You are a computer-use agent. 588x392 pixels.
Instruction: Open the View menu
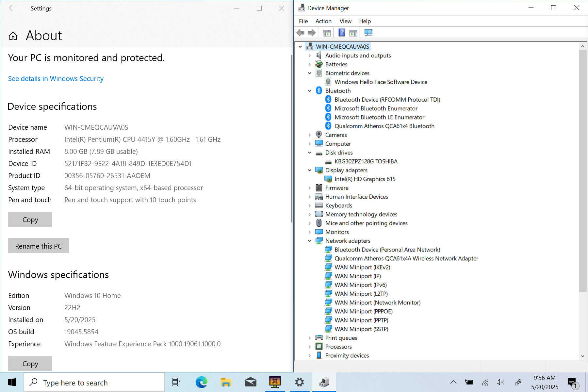(345, 21)
